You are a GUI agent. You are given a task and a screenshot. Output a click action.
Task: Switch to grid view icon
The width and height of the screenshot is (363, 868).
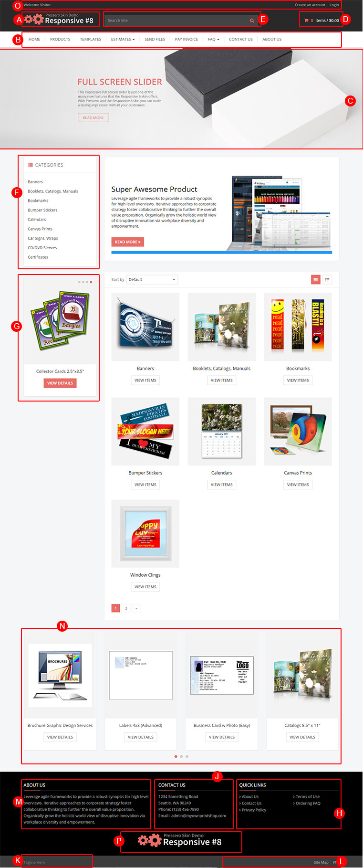[316, 280]
